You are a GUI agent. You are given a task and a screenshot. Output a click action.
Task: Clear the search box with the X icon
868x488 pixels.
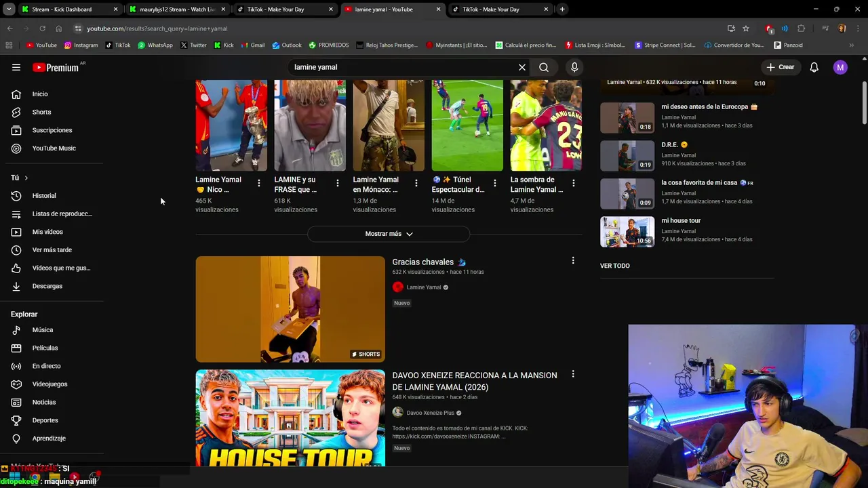(522, 67)
